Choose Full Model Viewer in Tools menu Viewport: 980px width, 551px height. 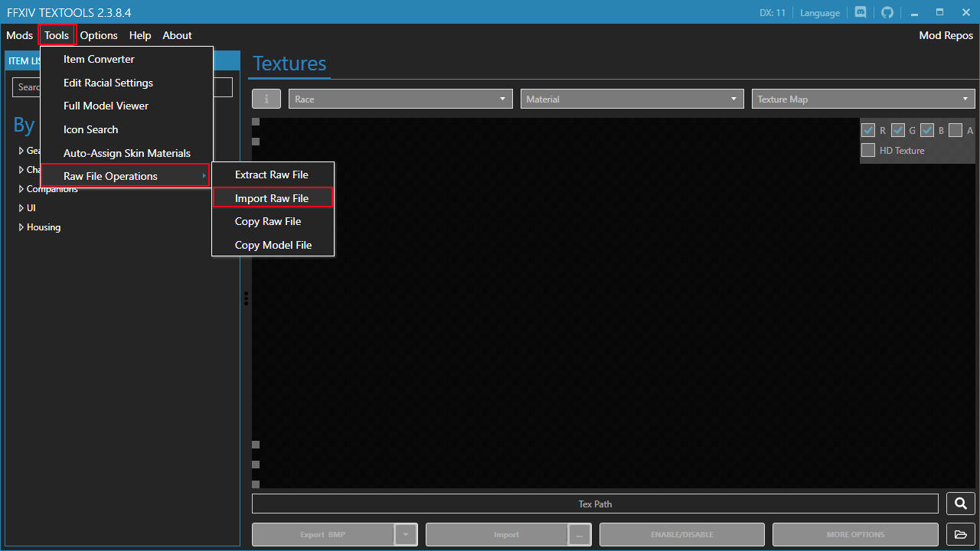click(106, 106)
